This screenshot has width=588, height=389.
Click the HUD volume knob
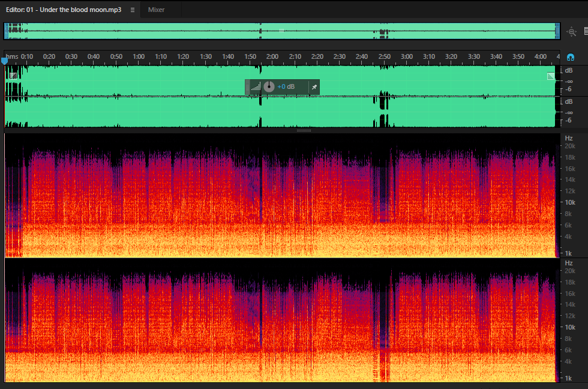click(x=269, y=86)
